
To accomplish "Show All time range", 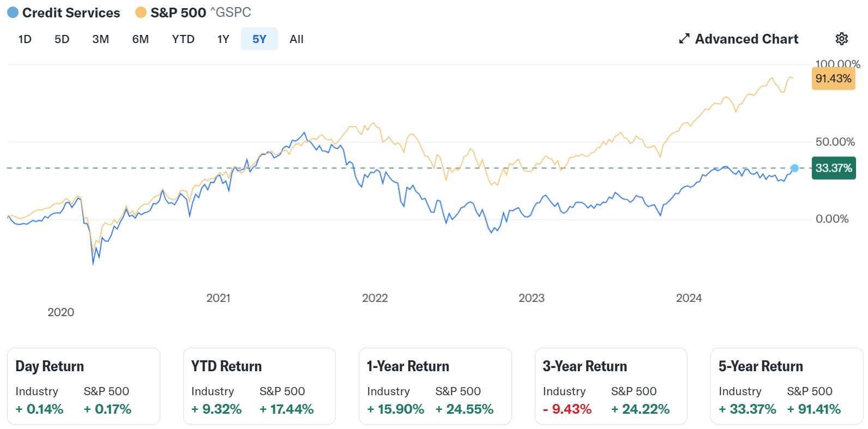I will [x=297, y=39].
